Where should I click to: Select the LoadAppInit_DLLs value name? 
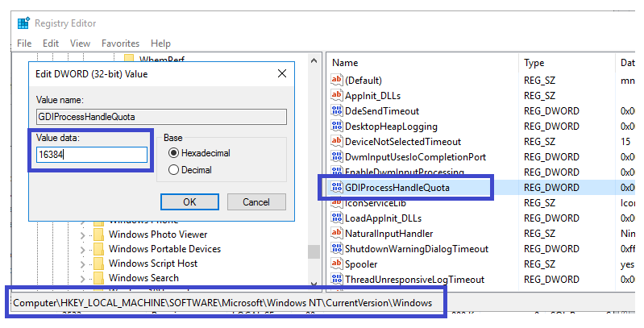pyautogui.click(x=383, y=218)
